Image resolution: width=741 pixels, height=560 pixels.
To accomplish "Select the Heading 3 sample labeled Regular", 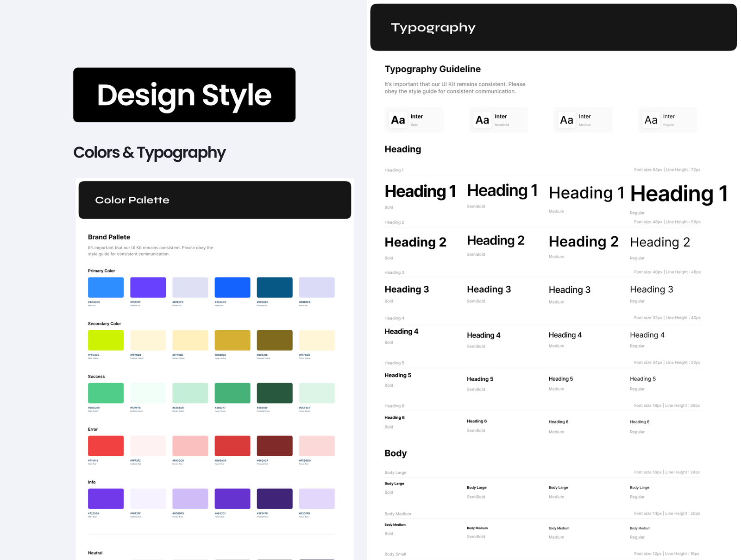I will tap(651, 289).
